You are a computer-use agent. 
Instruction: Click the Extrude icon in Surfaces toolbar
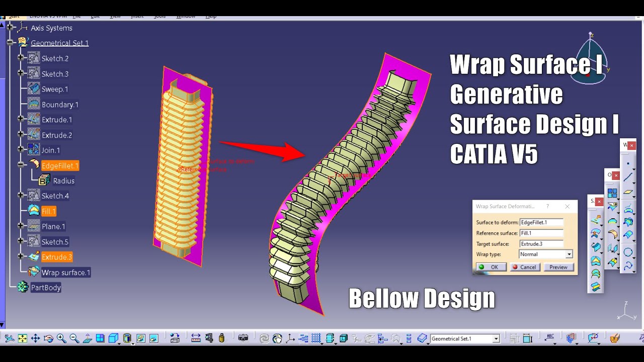pyautogui.click(x=596, y=219)
